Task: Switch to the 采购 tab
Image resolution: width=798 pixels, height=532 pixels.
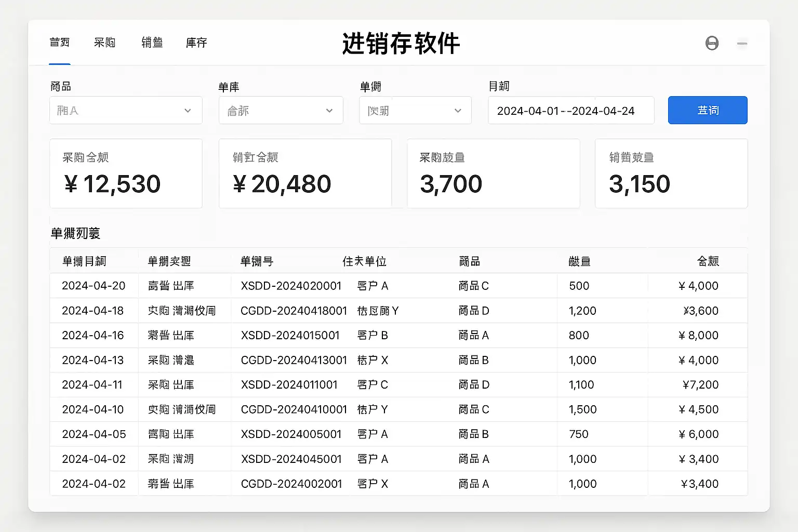Action: (105, 43)
